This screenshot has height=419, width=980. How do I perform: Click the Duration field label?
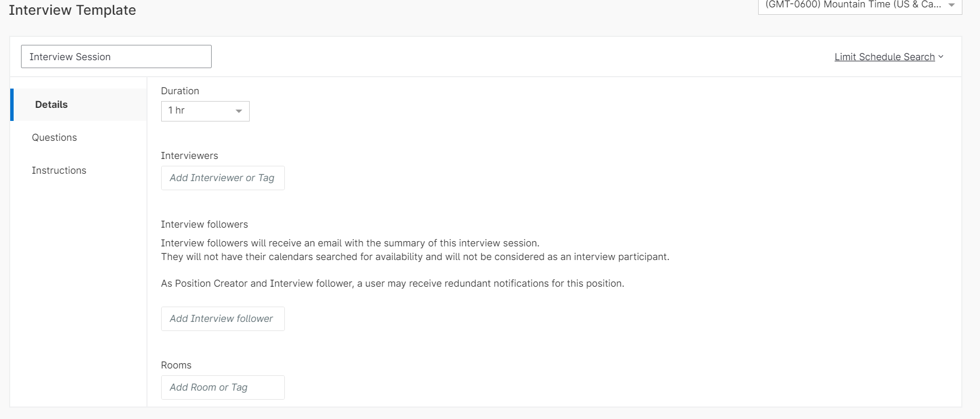pos(180,91)
